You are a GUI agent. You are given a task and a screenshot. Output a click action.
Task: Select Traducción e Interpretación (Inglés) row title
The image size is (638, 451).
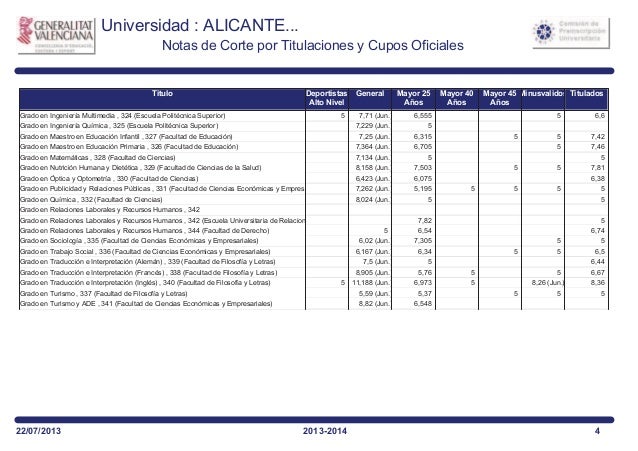pos(145,282)
